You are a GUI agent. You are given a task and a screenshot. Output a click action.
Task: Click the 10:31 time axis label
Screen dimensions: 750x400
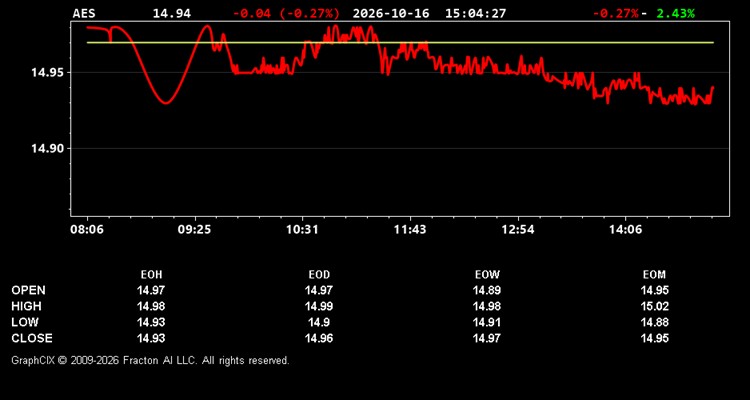302,230
